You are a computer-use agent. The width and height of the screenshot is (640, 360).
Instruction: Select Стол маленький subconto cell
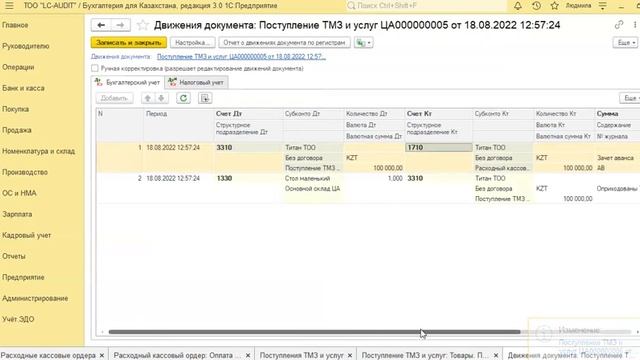point(313,178)
